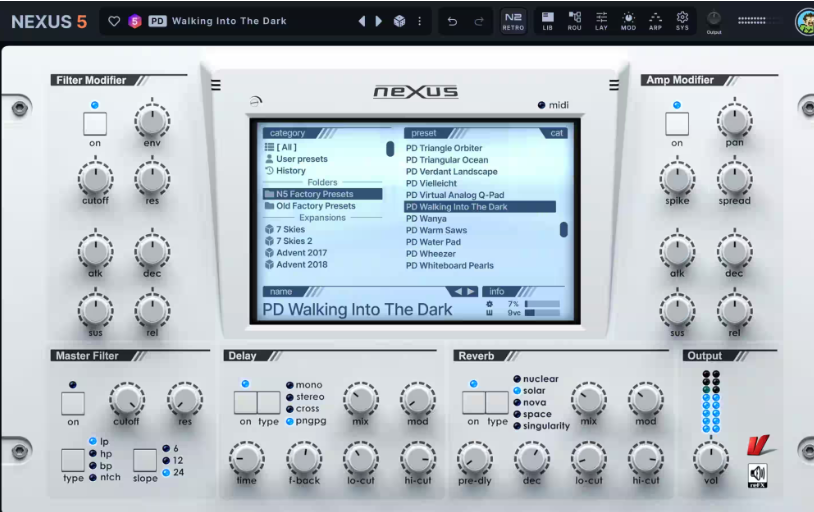
Task: Toggle the Amp Modifier on button
Action: (x=677, y=124)
